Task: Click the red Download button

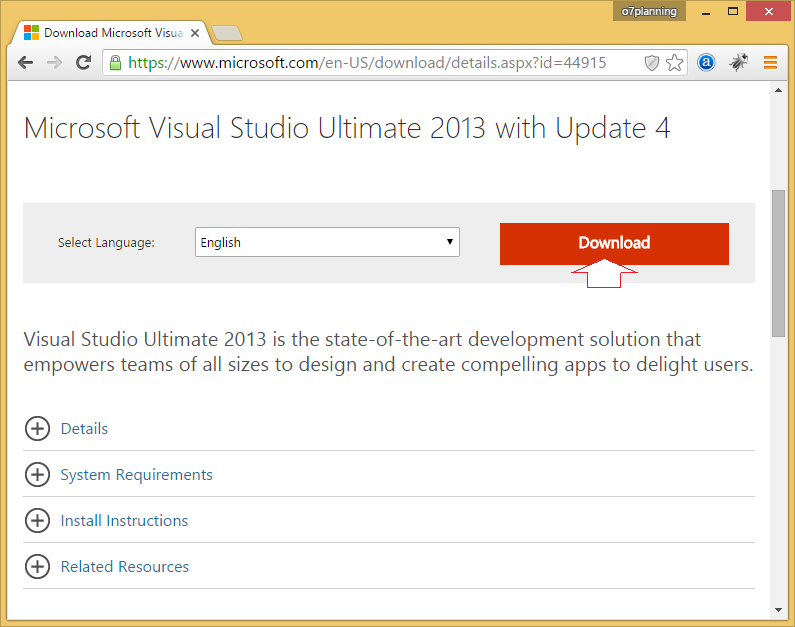Action: pyautogui.click(x=614, y=243)
